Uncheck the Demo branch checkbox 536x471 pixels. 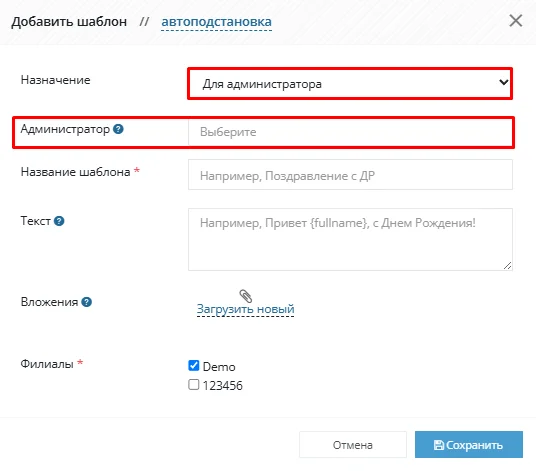click(193, 365)
